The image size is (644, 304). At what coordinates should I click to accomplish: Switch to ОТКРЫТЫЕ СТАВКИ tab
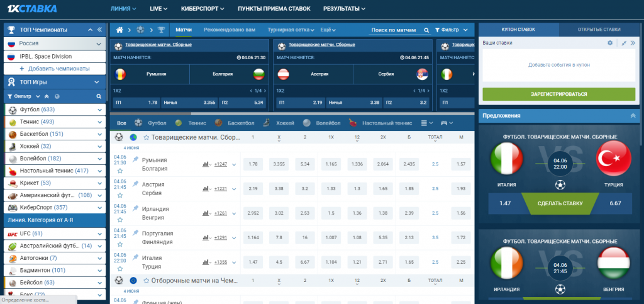coord(599,30)
